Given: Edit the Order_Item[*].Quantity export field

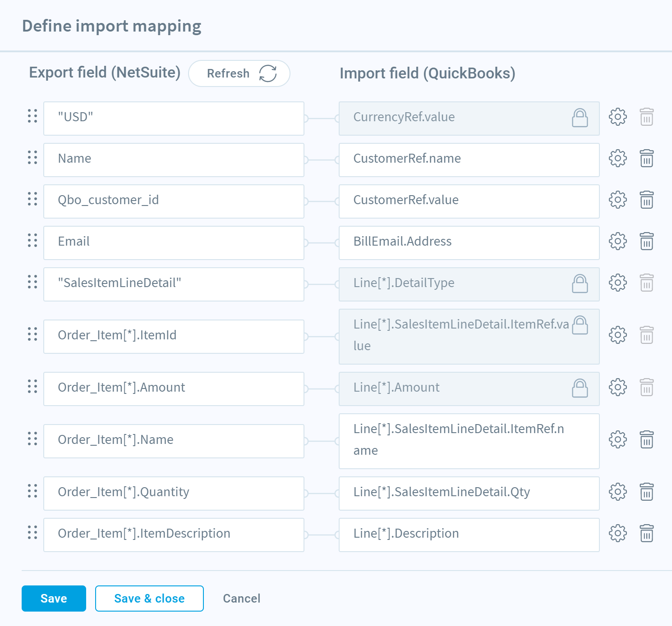Looking at the screenshot, I should [174, 493].
